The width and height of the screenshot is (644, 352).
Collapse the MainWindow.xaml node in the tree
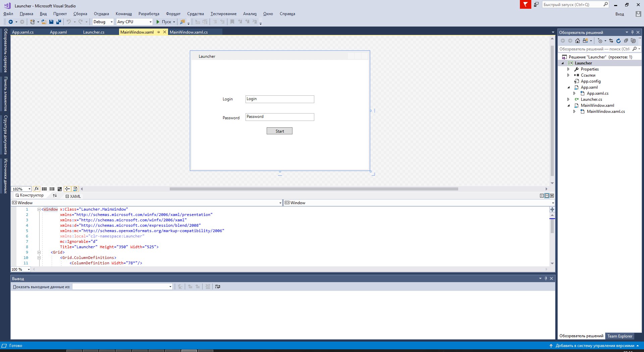[x=568, y=105]
